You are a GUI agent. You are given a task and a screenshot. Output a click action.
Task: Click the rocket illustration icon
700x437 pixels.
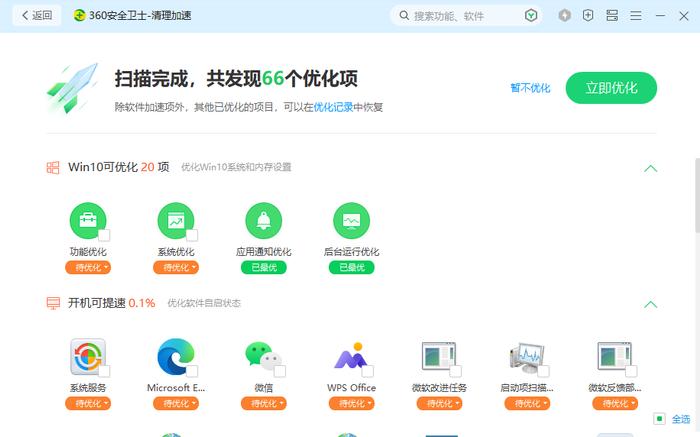73,88
